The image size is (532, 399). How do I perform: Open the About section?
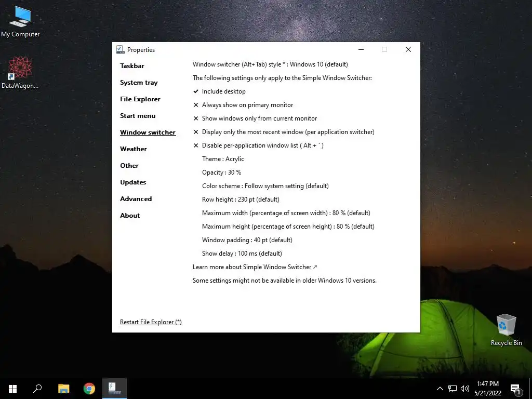pyautogui.click(x=130, y=216)
